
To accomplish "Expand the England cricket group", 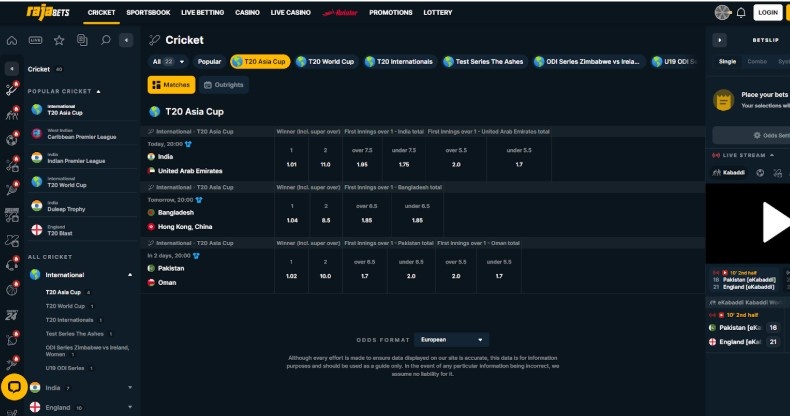I will click(x=130, y=407).
